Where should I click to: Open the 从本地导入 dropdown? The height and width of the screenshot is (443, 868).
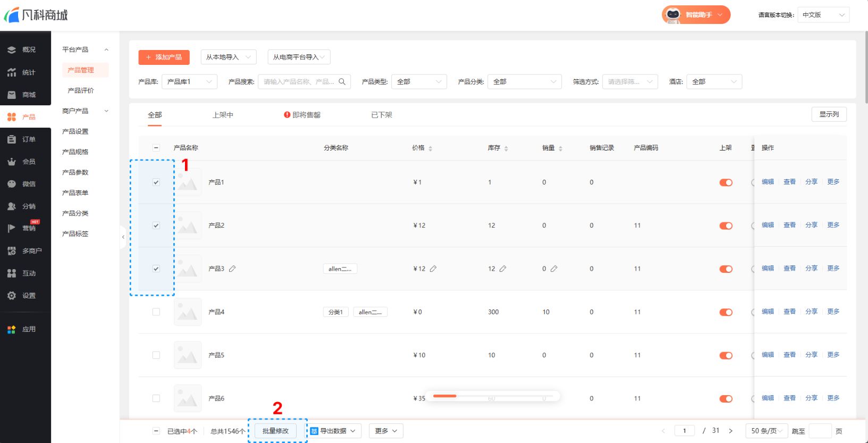pyautogui.click(x=229, y=57)
